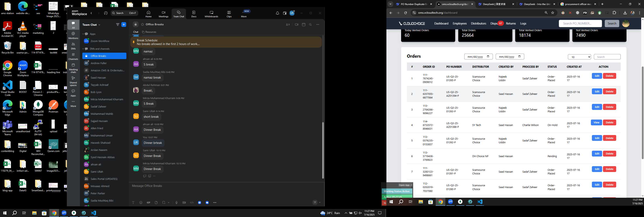Attach file in message toolbar
The height and width of the screenshot is (217, 644).
156,203
